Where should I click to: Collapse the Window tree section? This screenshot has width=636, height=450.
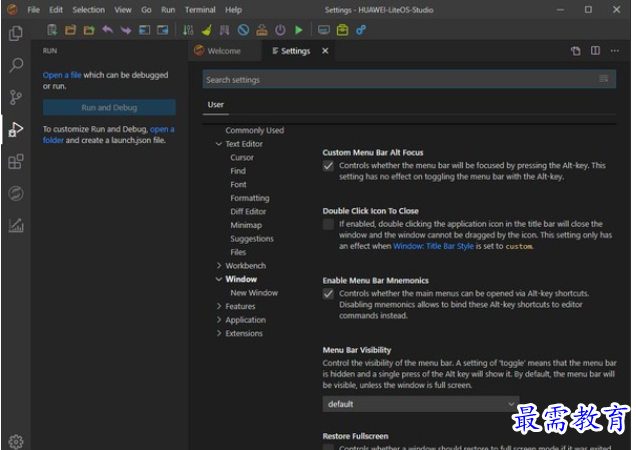pyautogui.click(x=219, y=279)
